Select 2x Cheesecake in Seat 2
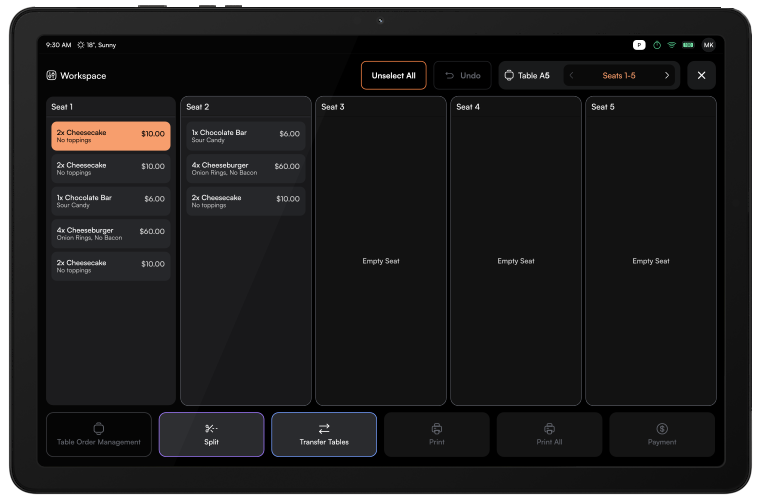 [246, 201]
